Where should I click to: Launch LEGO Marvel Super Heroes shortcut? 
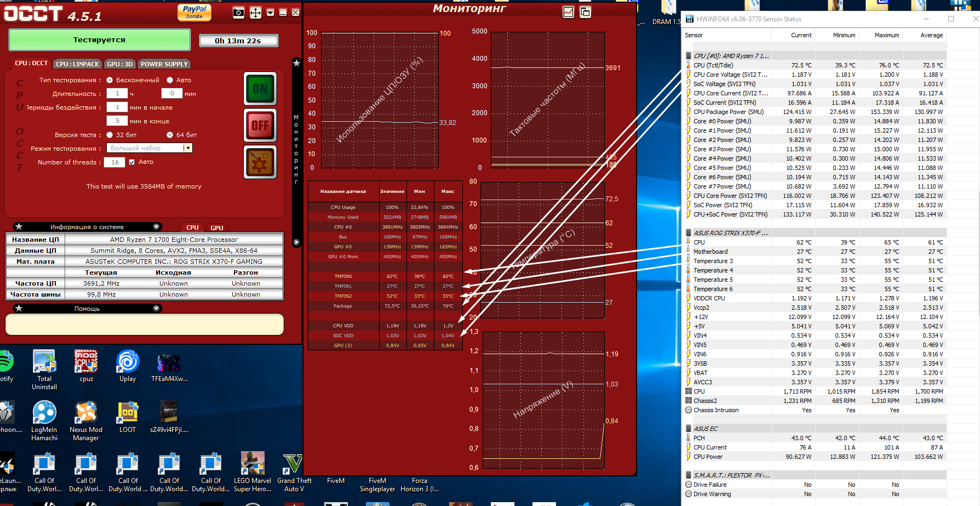point(253,472)
